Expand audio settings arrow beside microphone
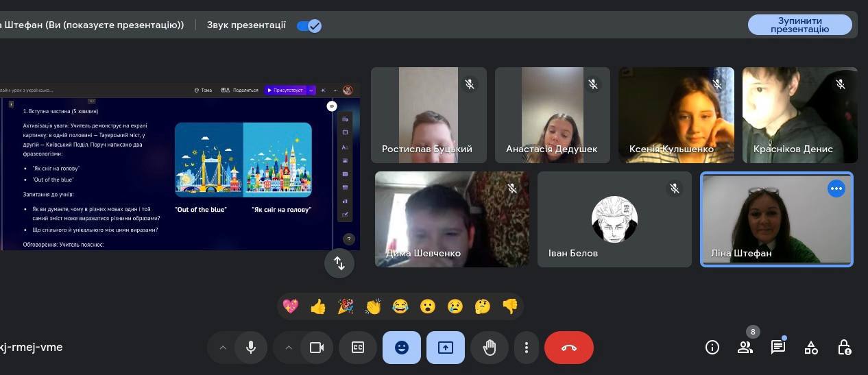 pyautogui.click(x=222, y=348)
